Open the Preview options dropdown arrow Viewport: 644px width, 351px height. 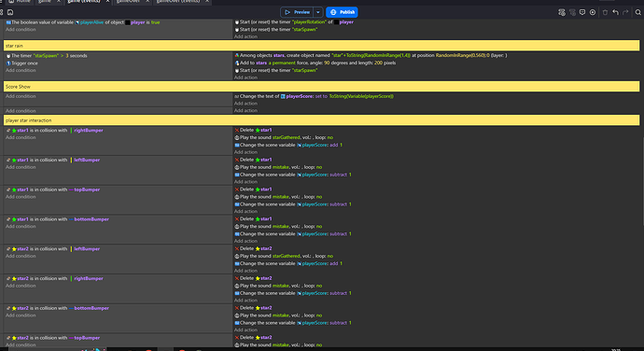[318, 12]
